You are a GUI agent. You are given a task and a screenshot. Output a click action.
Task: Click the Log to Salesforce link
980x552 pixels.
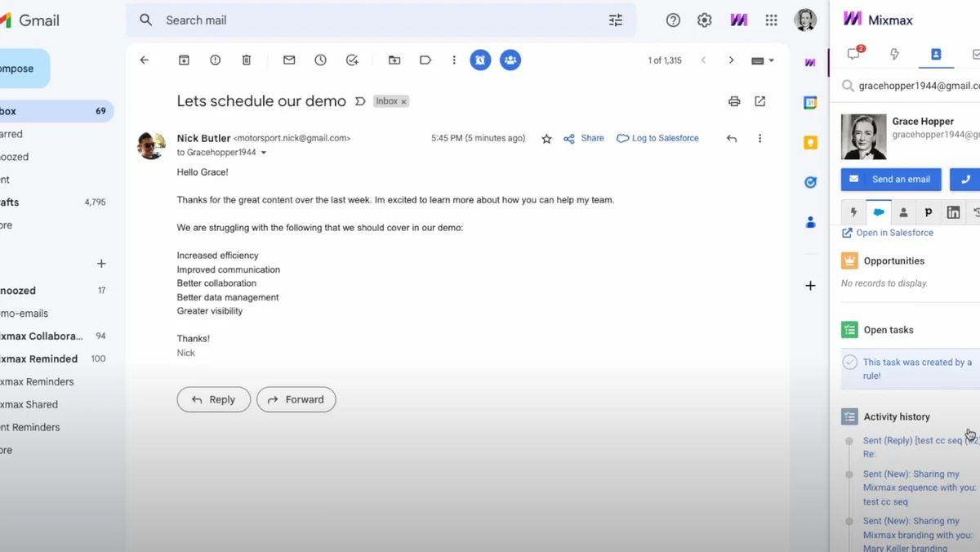(657, 138)
